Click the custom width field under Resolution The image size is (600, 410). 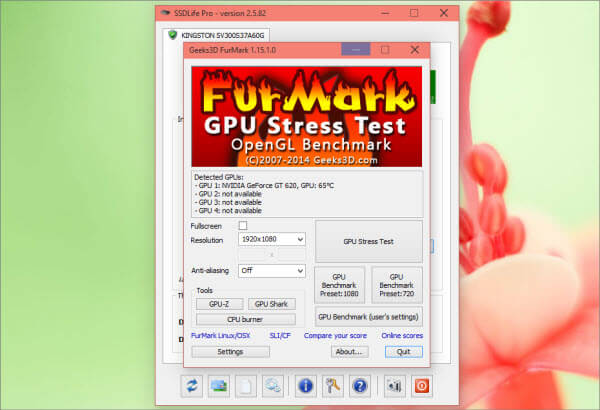click(x=253, y=254)
